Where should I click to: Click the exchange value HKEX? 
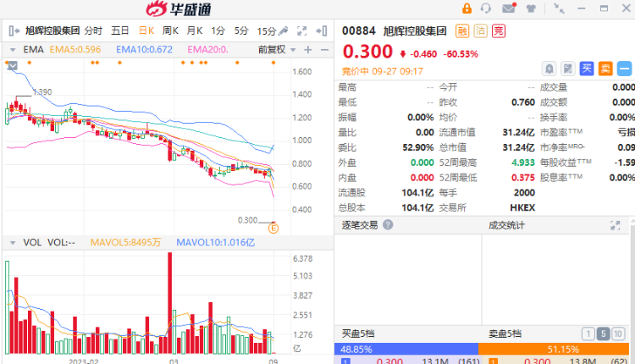tap(522, 207)
